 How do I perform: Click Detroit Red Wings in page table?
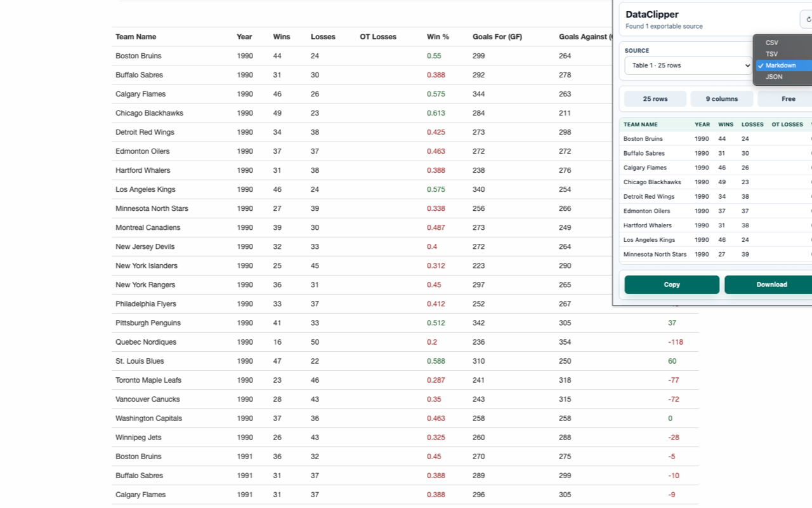(x=145, y=132)
